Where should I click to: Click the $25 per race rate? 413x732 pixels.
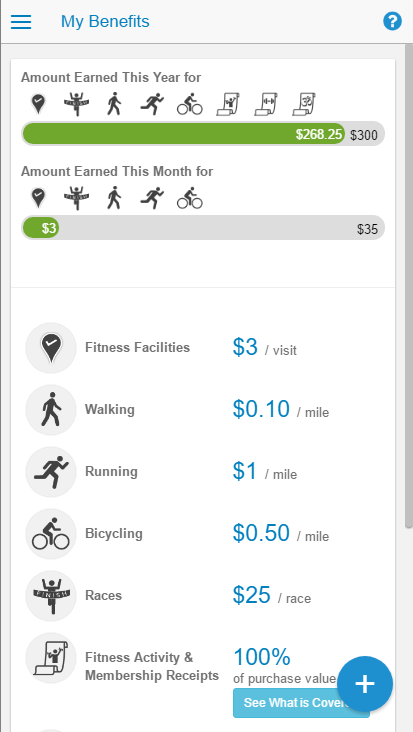(272, 595)
